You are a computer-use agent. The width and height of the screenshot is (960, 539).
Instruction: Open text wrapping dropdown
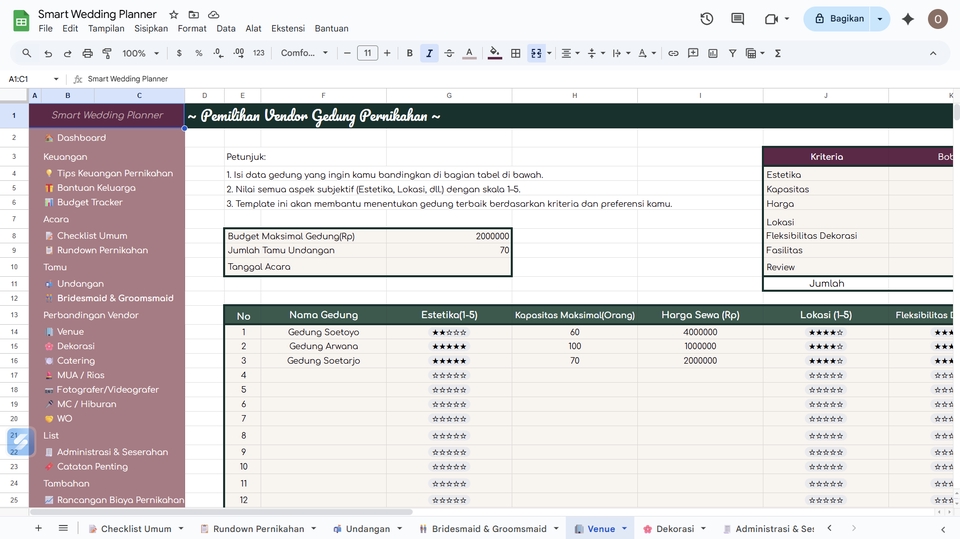click(621, 53)
